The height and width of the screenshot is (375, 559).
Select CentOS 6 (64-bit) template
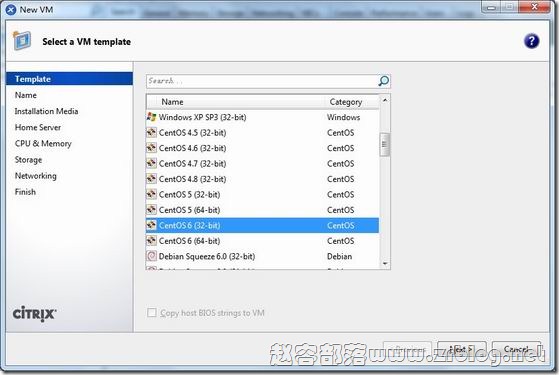(x=262, y=241)
